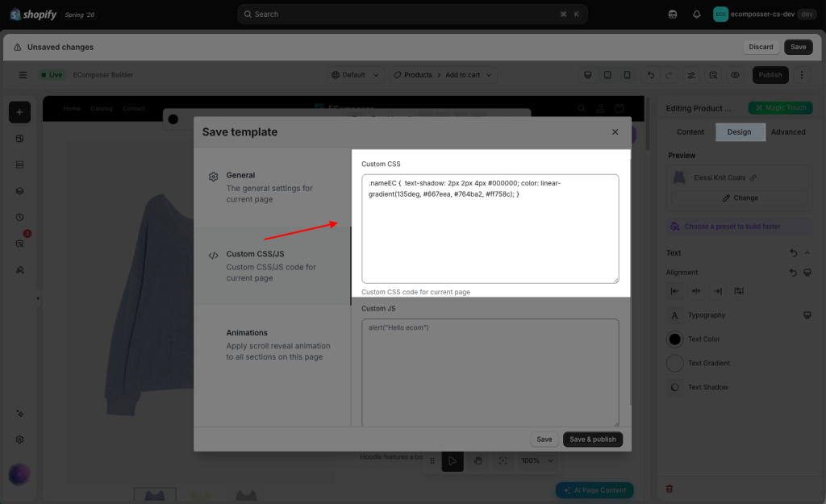The width and height of the screenshot is (826, 504).
Task: Open settings gear in left sidebar
Action: coord(19,439)
